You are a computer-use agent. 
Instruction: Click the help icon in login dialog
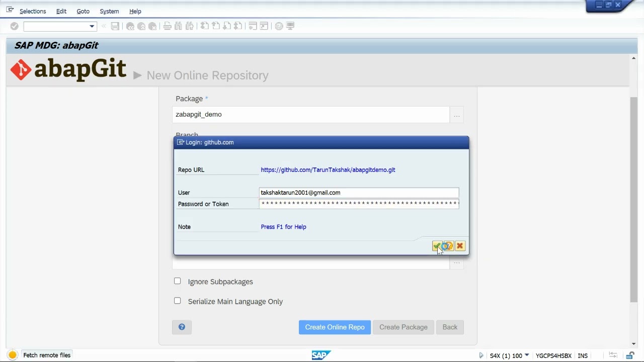tap(448, 246)
